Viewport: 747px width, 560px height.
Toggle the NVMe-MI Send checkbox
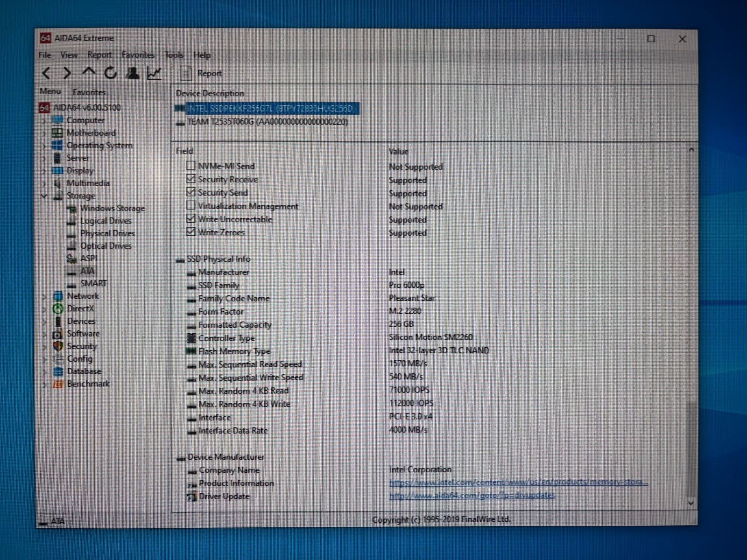(x=190, y=166)
